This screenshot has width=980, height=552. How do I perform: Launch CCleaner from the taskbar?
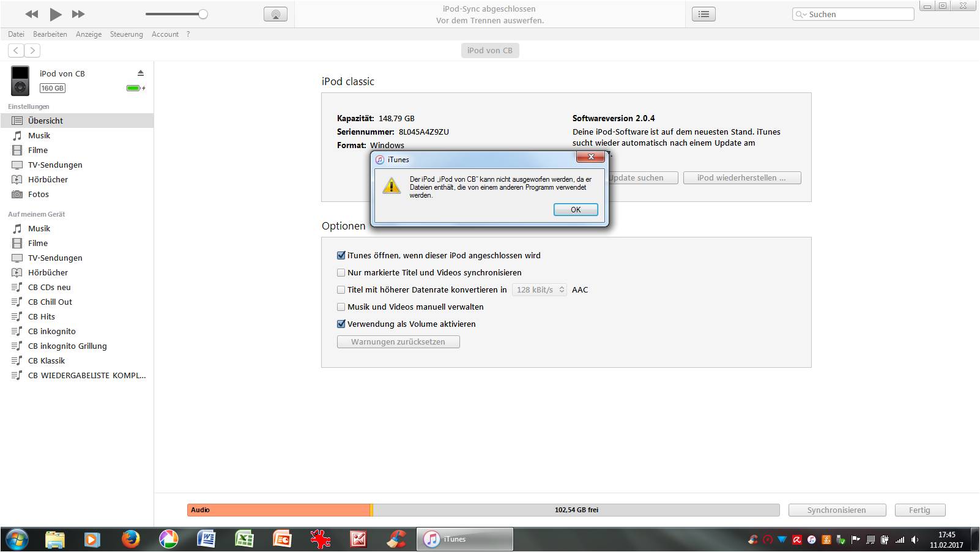(x=396, y=539)
